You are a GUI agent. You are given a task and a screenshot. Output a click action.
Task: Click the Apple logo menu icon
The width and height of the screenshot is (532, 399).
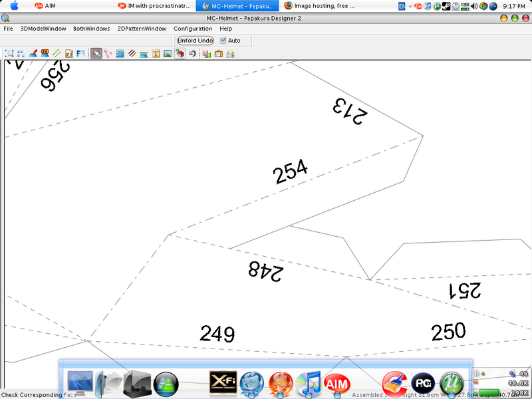click(x=14, y=6)
